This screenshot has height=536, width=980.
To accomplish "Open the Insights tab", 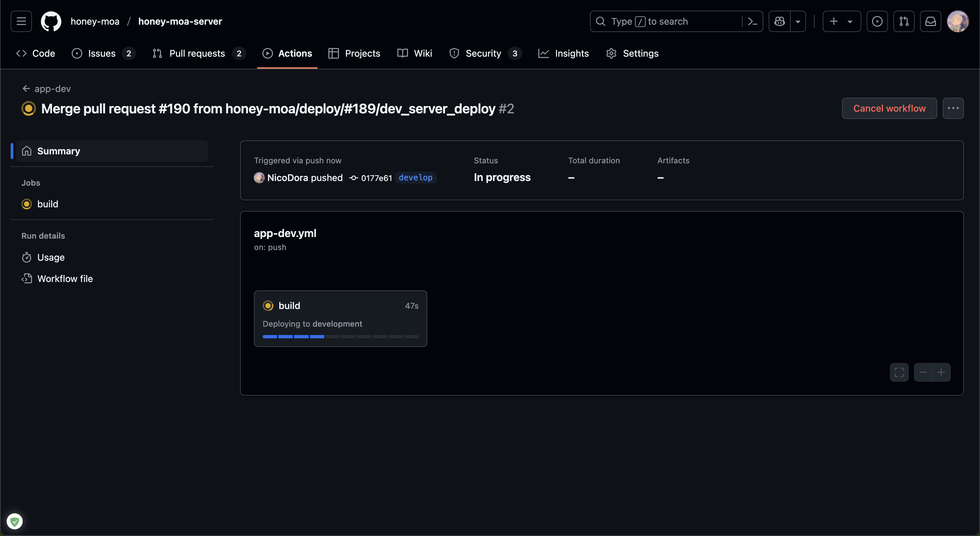I will [564, 53].
